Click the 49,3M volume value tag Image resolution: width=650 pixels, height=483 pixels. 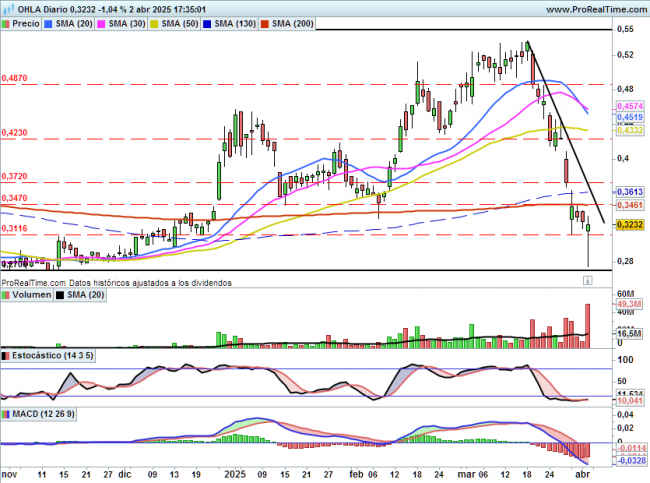[x=629, y=304]
